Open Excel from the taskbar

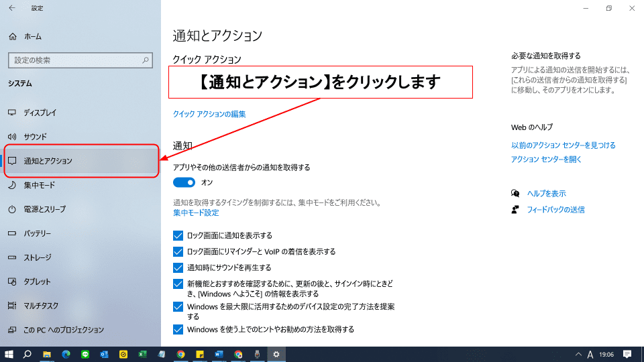[x=142, y=354]
